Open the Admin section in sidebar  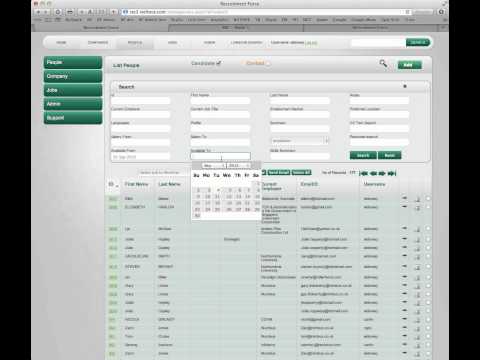[73, 104]
